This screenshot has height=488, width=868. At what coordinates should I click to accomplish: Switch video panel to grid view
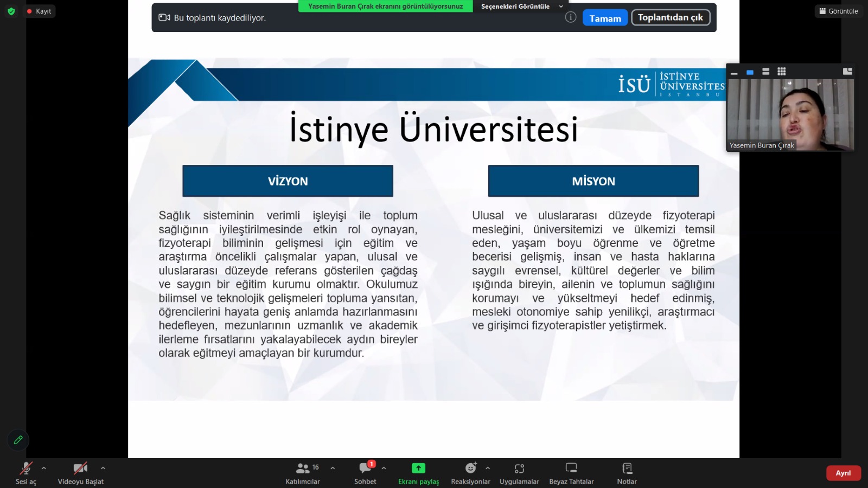coord(781,72)
